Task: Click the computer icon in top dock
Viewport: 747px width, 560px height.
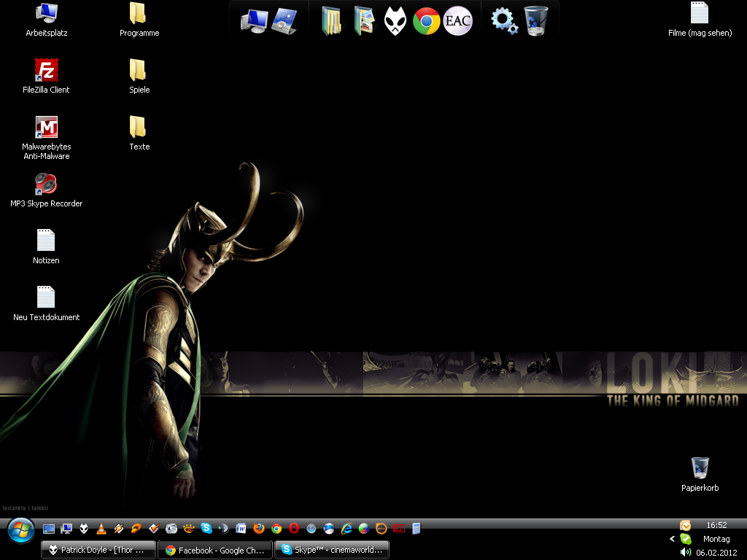Action: 254,21
